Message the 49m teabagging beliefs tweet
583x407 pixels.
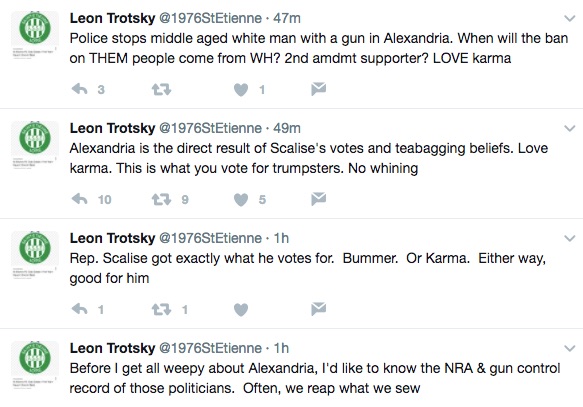click(x=319, y=199)
